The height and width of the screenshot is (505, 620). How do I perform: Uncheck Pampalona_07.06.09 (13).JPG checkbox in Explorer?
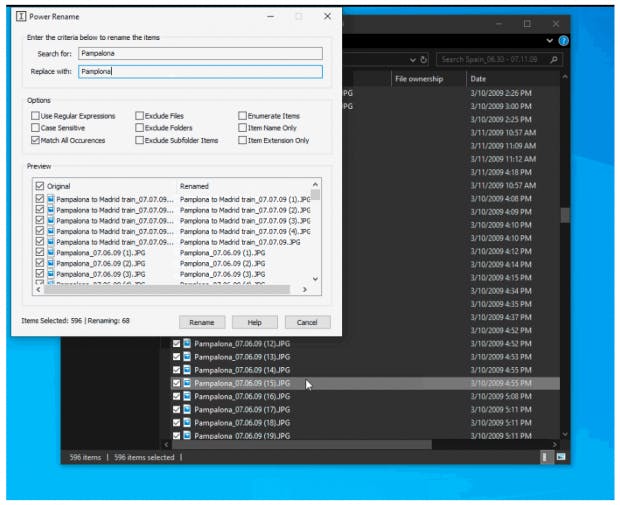[176, 357]
